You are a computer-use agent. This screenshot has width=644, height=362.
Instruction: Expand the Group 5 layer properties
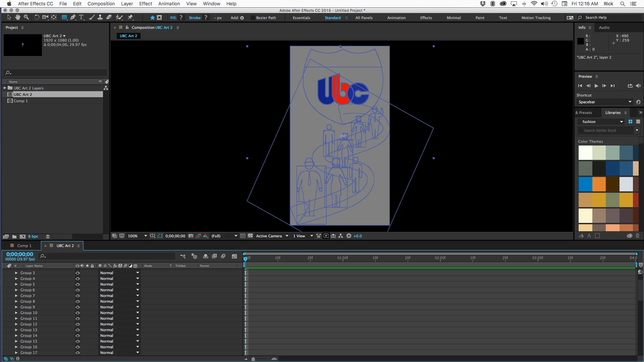16,284
